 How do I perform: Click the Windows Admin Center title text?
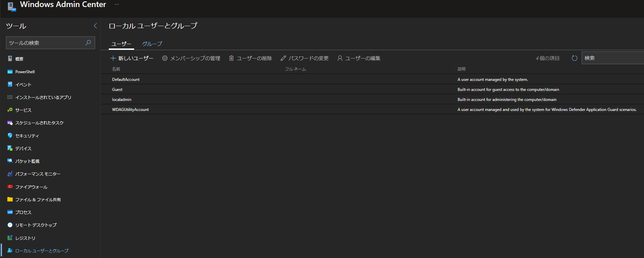[x=63, y=4]
